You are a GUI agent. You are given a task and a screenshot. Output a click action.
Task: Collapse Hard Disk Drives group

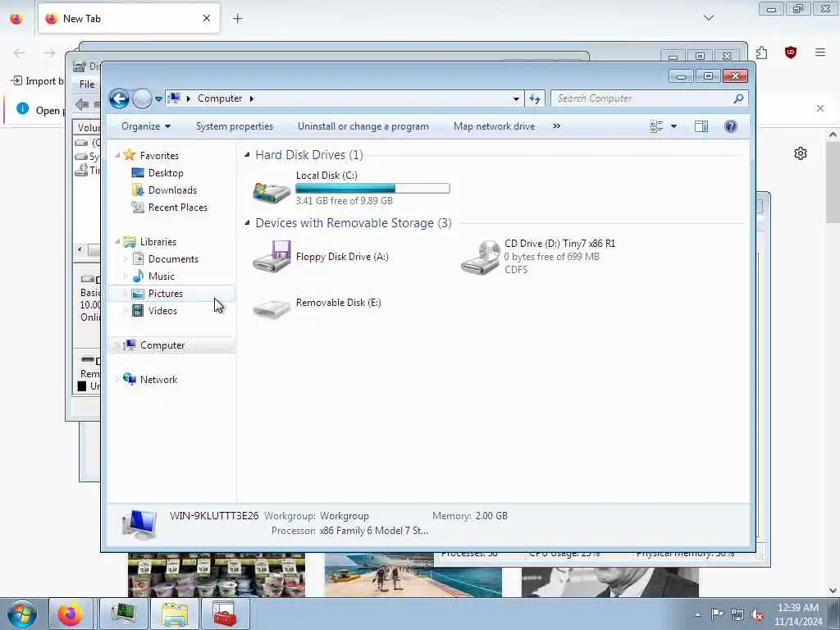pyautogui.click(x=247, y=155)
